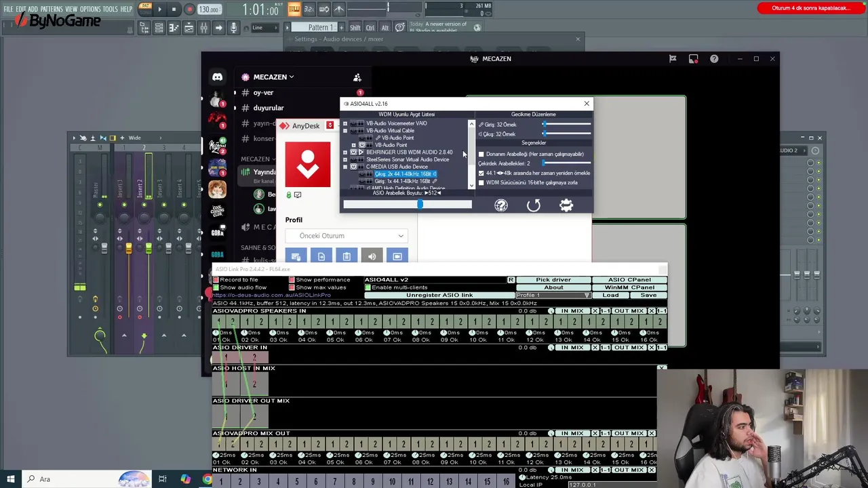Screen dimensions: 868x488
Task: Collapse C-MEDIA USB Audio Device tree node
Action: 345,167
